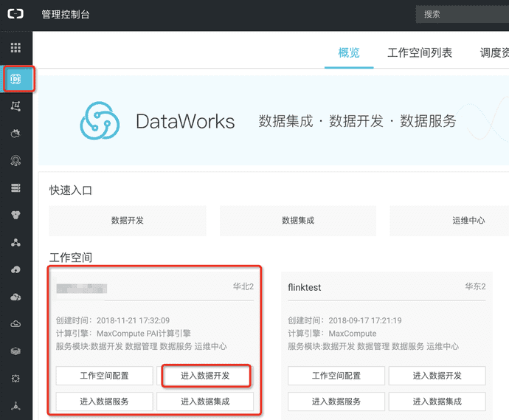Click the flinktest workspace name
The width and height of the screenshot is (509, 420).
click(305, 287)
